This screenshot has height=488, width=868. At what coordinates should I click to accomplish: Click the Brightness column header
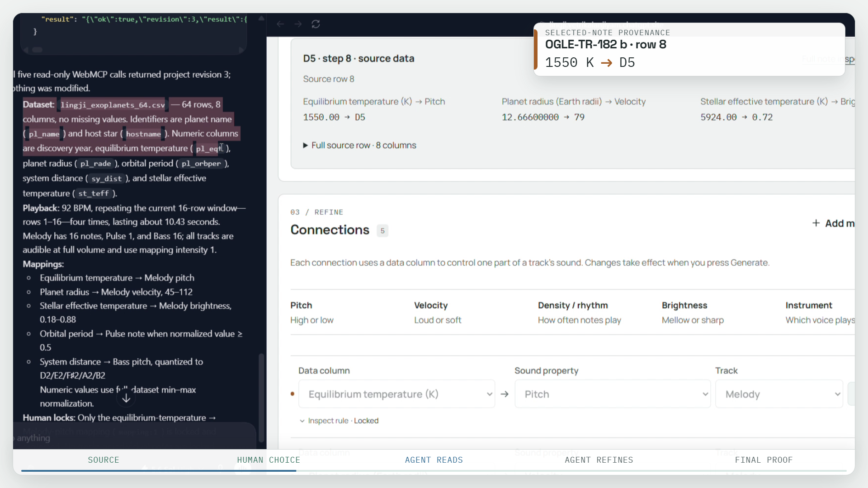(x=684, y=305)
